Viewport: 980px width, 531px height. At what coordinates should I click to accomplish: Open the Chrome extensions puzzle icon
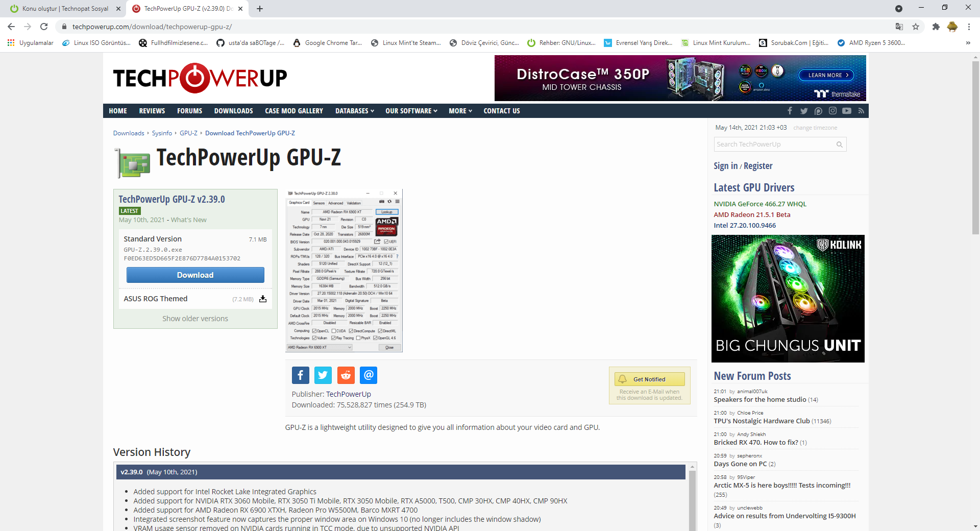(936, 27)
